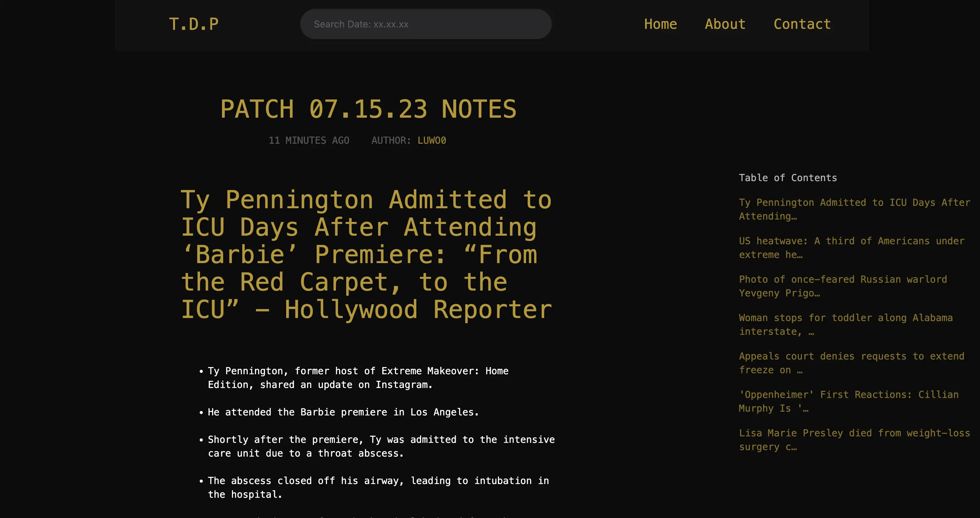Open Appeals court denies requests contents link
Viewport: 980px width, 518px height.
pos(851,363)
